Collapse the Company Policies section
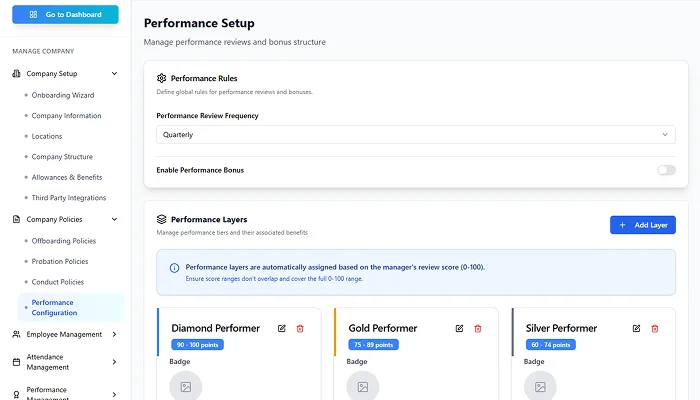Screen dimensions: 700x400 pos(114,219)
